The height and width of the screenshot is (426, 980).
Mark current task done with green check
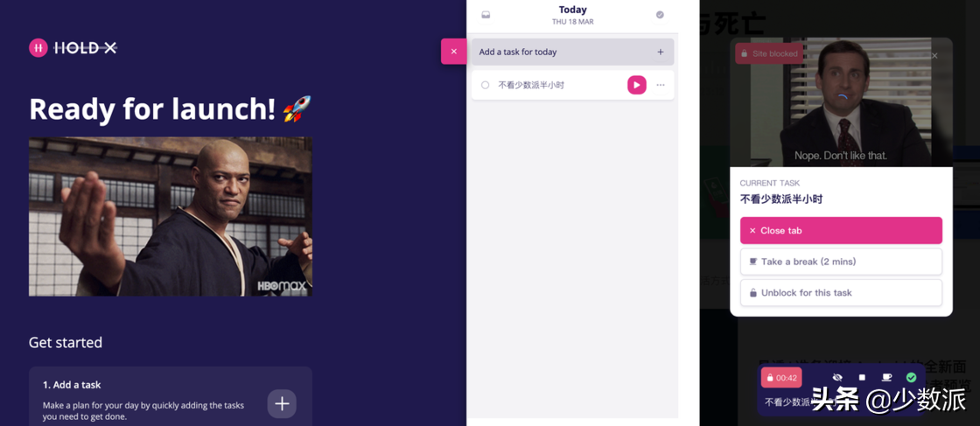tap(911, 377)
